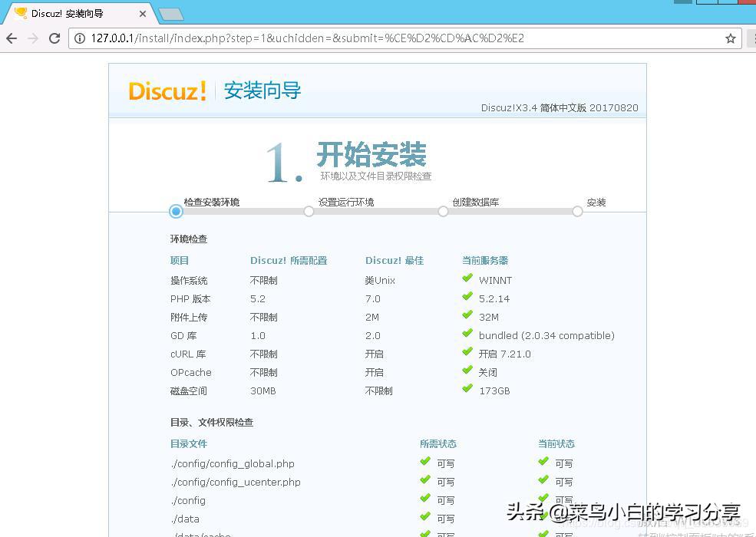Select the active 检查安装环境 step circle
The height and width of the screenshot is (537, 756).
[x=176, y=211]
